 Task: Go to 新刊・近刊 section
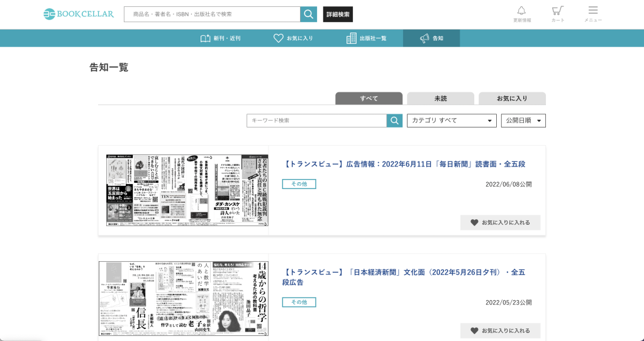click(x=220, y=38)
